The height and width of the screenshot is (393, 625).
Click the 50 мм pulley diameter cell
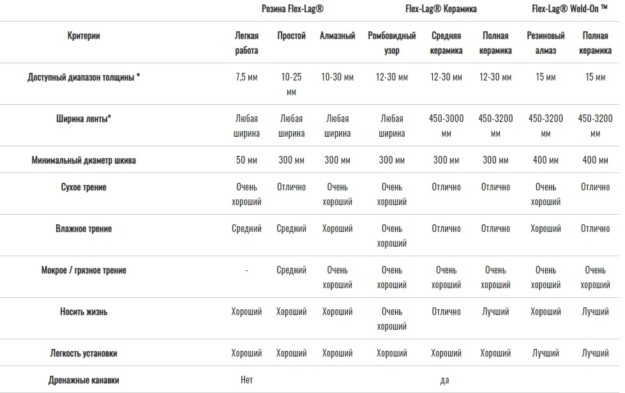click(246, 160)
